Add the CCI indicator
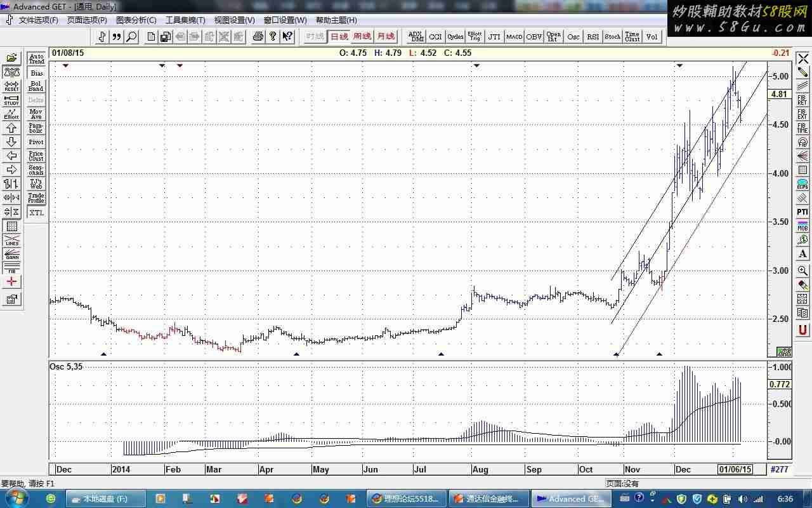This screenshot has width=812, height=508. click(435, 37)
